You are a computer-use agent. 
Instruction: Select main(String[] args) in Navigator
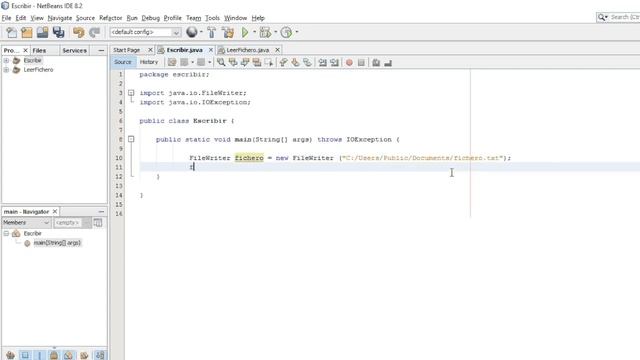click(x=57, y=243)
